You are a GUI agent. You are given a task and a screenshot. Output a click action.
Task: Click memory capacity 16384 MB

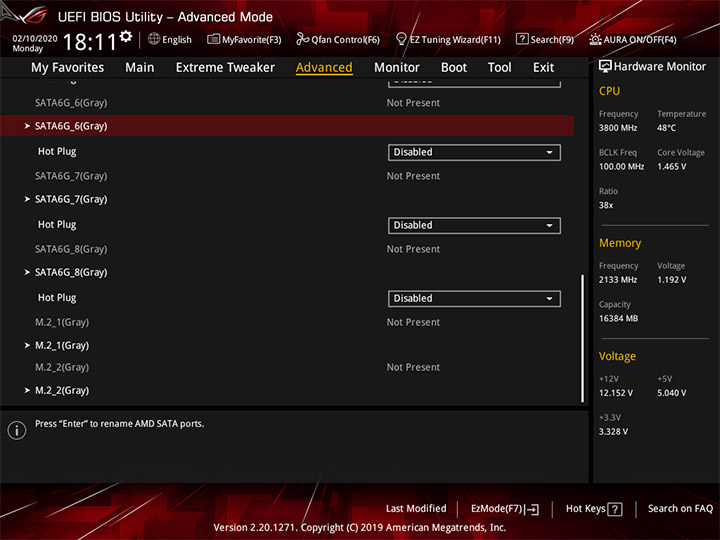(619, 318)
